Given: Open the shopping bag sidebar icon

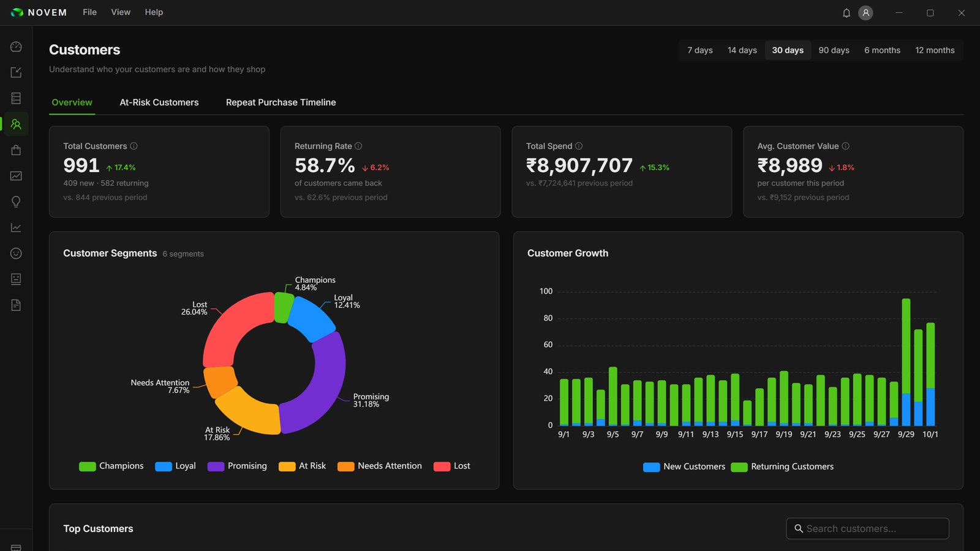Looking at the screenshot, I should (x=16, y=150).
